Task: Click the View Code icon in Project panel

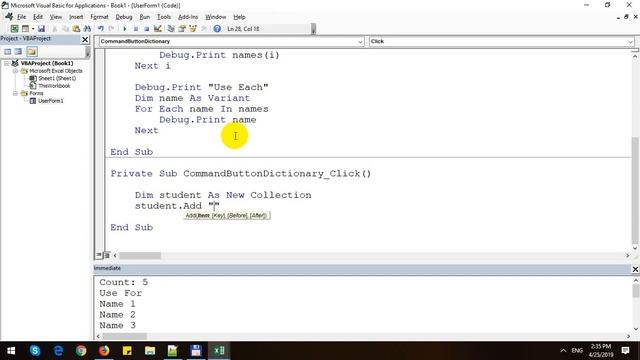Action: click(x=8, y=51)
